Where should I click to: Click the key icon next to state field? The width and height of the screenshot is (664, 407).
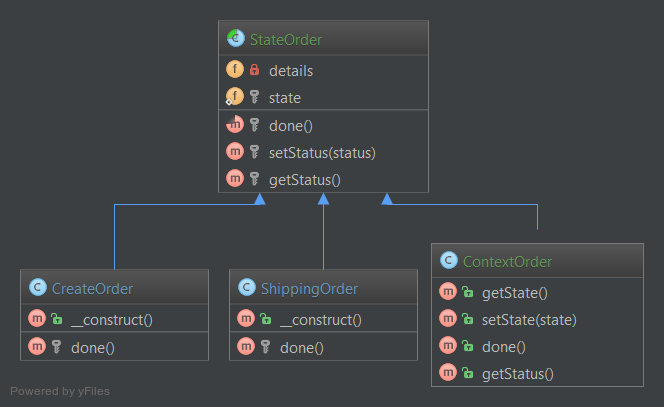click(254, 98)
